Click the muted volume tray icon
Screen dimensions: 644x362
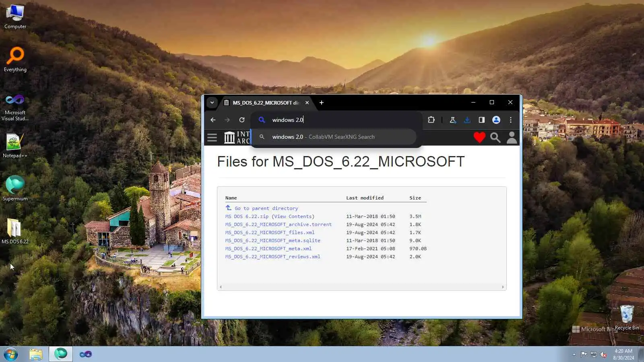[x=604, y=354]
